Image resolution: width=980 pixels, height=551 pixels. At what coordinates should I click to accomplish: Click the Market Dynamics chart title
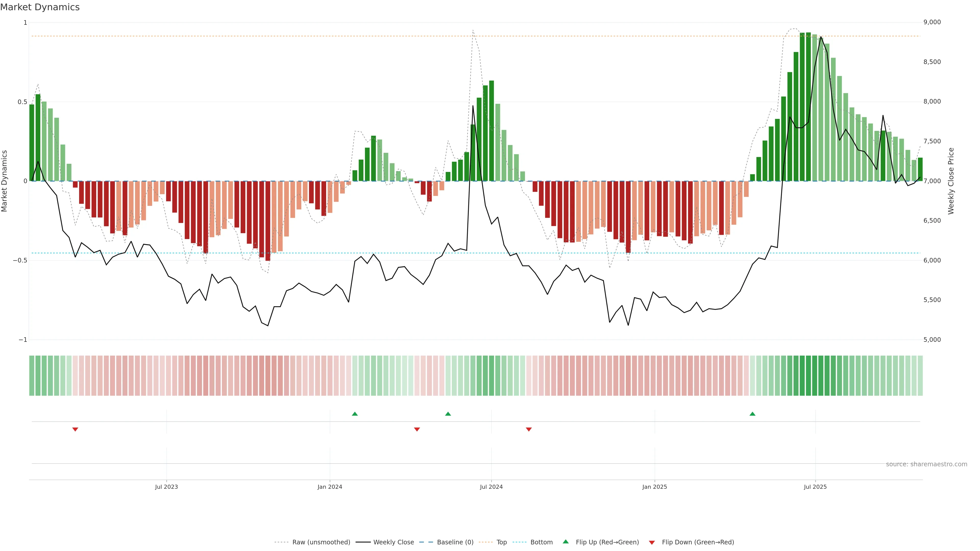click(40, 7)
